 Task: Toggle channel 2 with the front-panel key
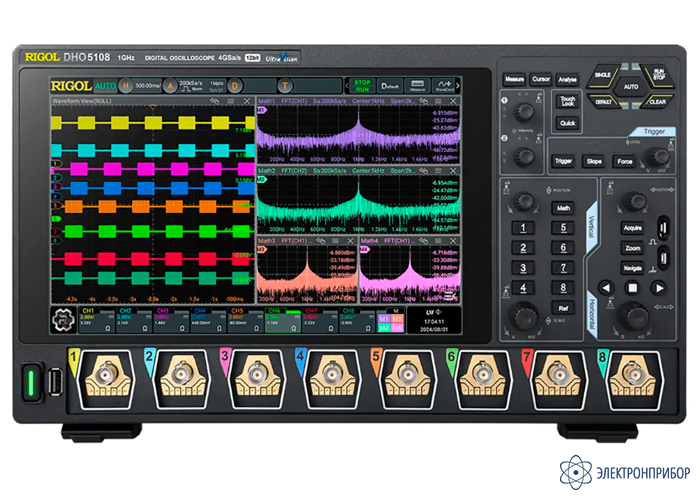coord(523,248)
